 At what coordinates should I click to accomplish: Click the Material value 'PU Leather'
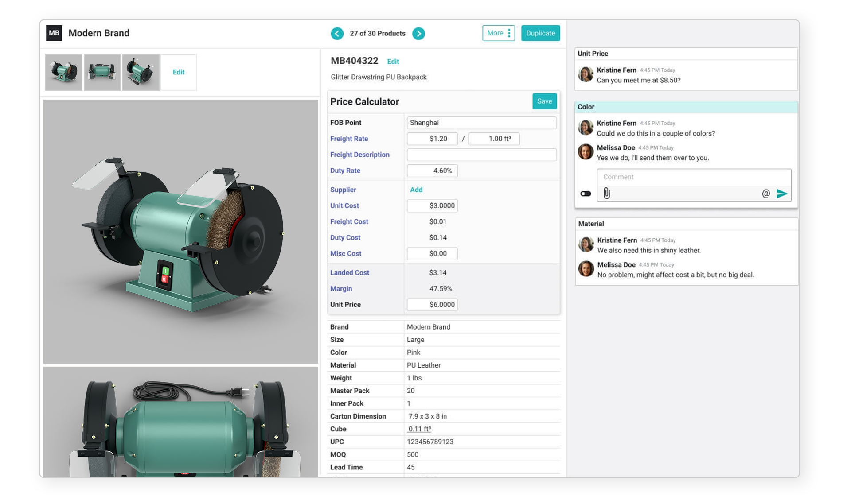tap(424, 365)
